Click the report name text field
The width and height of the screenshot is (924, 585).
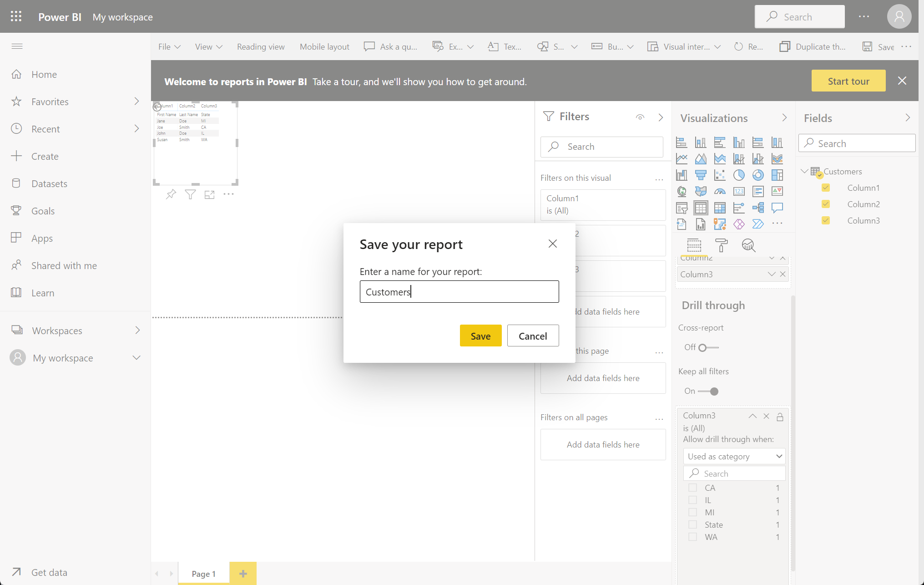[459, 292]
